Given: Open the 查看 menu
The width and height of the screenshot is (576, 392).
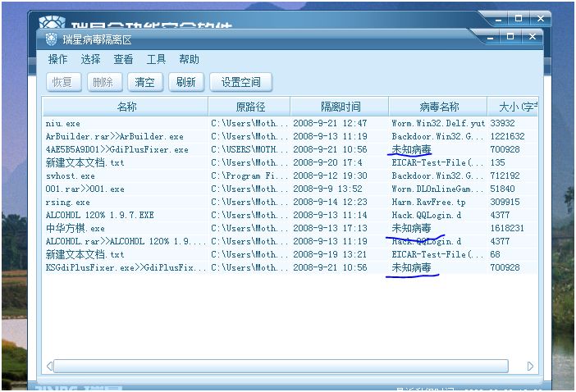Looking at the screenshot, I should (x=123, y=59).
